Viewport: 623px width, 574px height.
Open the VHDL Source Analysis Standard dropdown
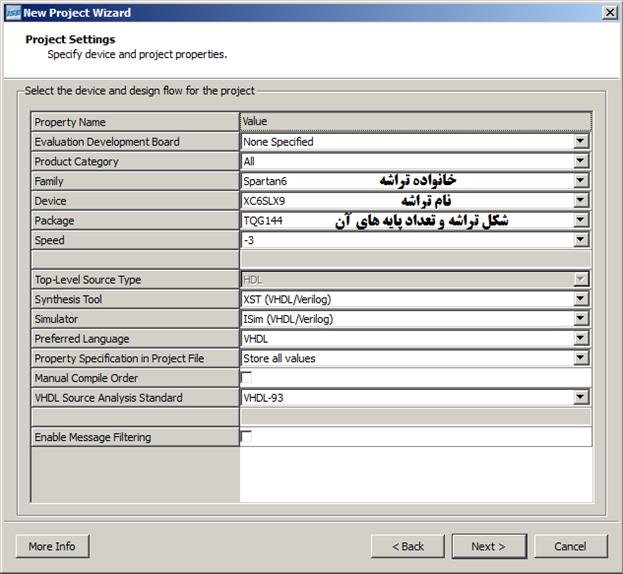tap(580, 397)
